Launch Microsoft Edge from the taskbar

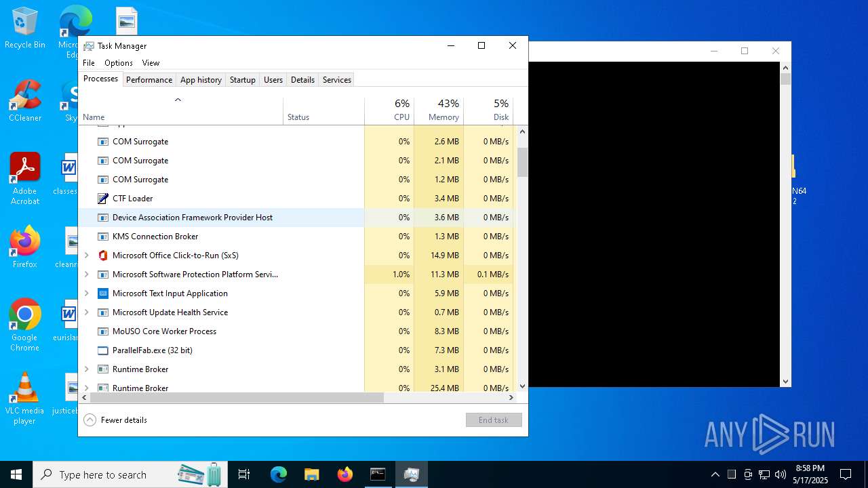279,474
